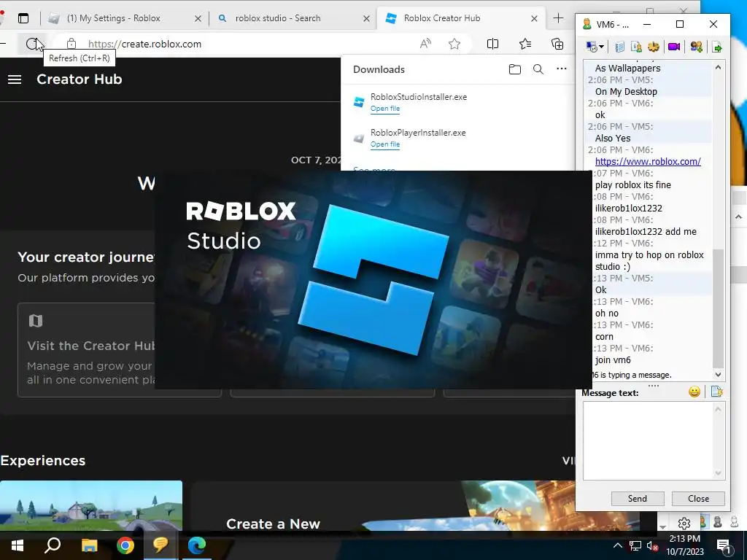Image resolution: width=747 pixels, height=560 pixels.
Task: Open file link for RobloxStudioInstaller.exe
Action: click(x=385, y=109)
